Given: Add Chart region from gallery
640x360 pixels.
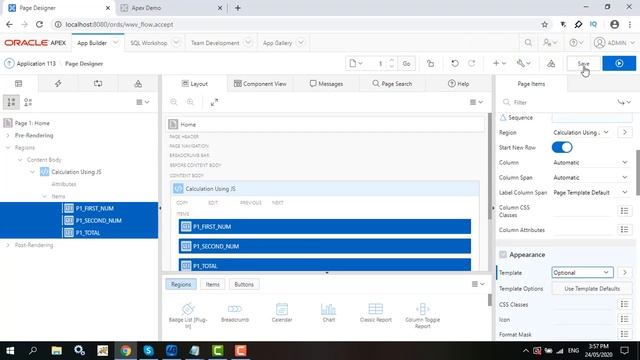Looking at the screenshot, I should [x=329, y=313].
